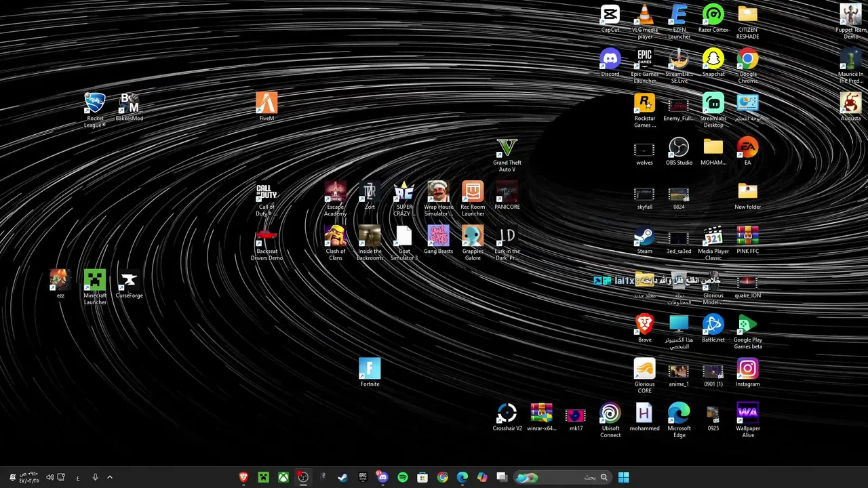Select the anime_1 video file
Viewport: 868px width, 488px height.
(x=679, y=373)
